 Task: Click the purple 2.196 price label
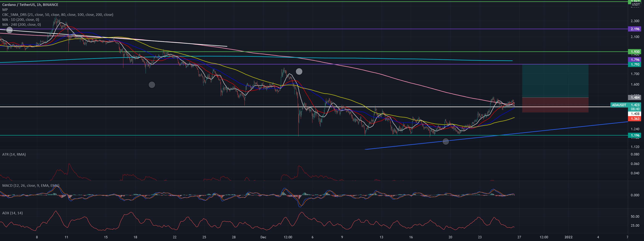pyautogui.click(x=635, y=29)
